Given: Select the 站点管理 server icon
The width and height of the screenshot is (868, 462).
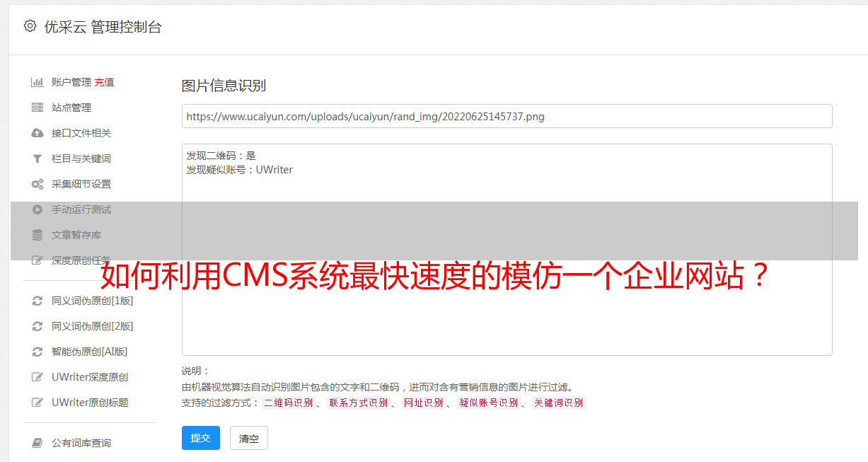Looking at the screenshot, I should click(x=37, y=108).
